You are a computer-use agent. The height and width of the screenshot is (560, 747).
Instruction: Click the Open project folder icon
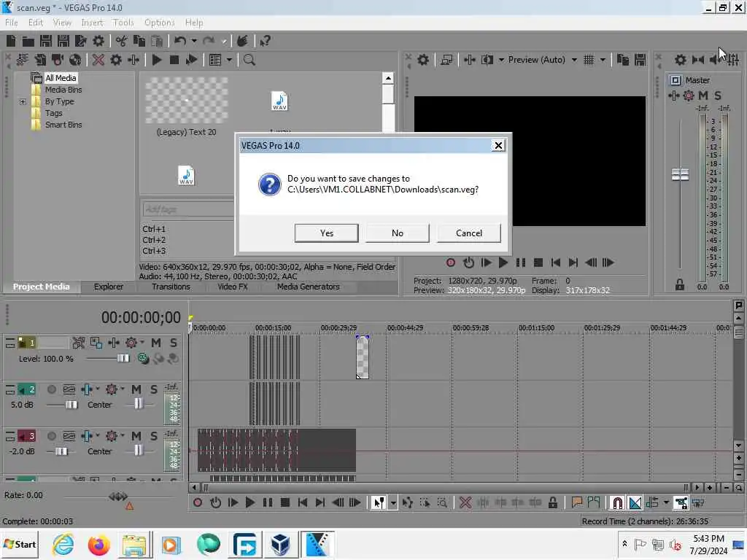[x=28, y=41]
